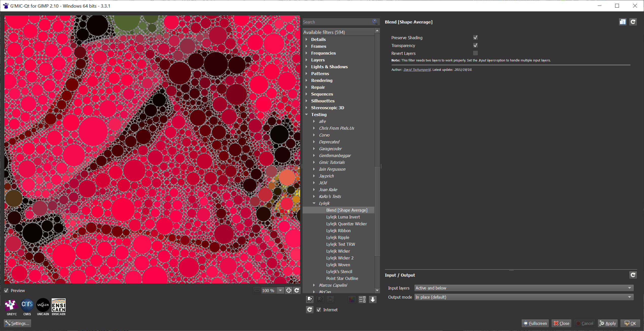Click the expand/collapse down arrow icon
Image resolution: width=644 pixels, height=331 pixels.
[373, 299]
